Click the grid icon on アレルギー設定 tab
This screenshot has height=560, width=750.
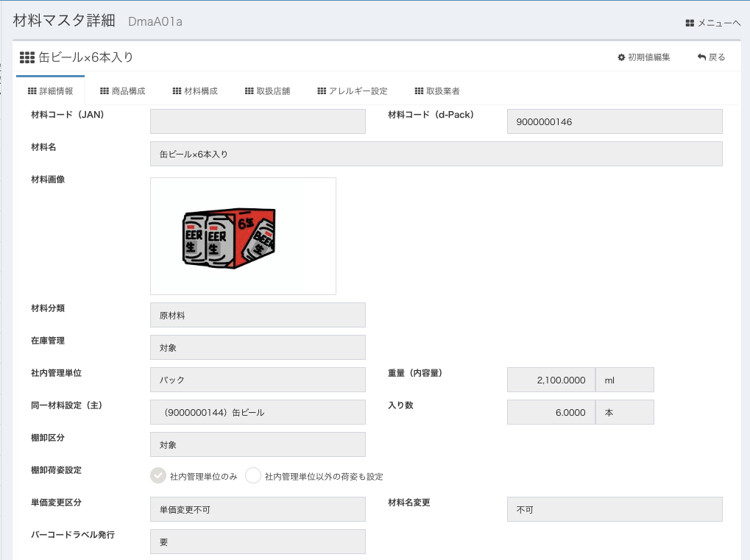(322, 91)
